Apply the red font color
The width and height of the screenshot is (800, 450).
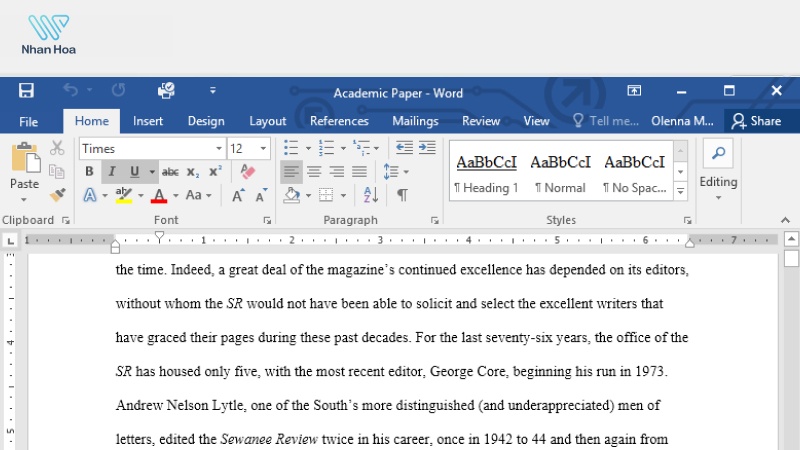pos(159,195)
